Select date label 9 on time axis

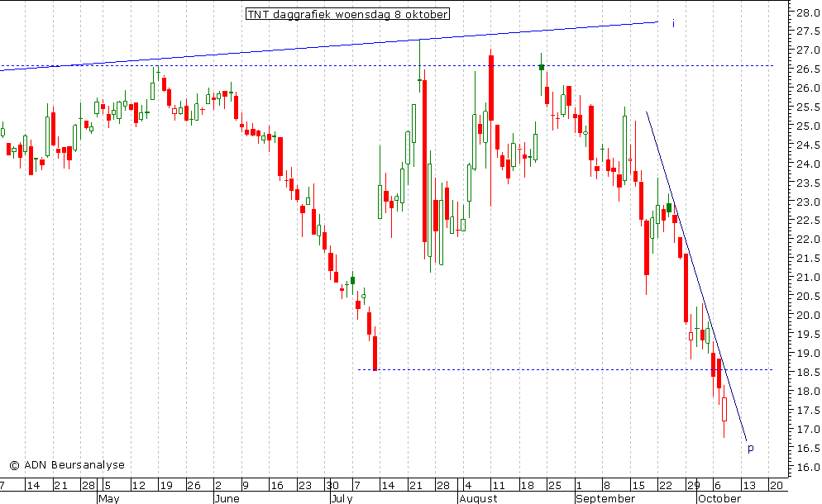[x=246, y=485]
